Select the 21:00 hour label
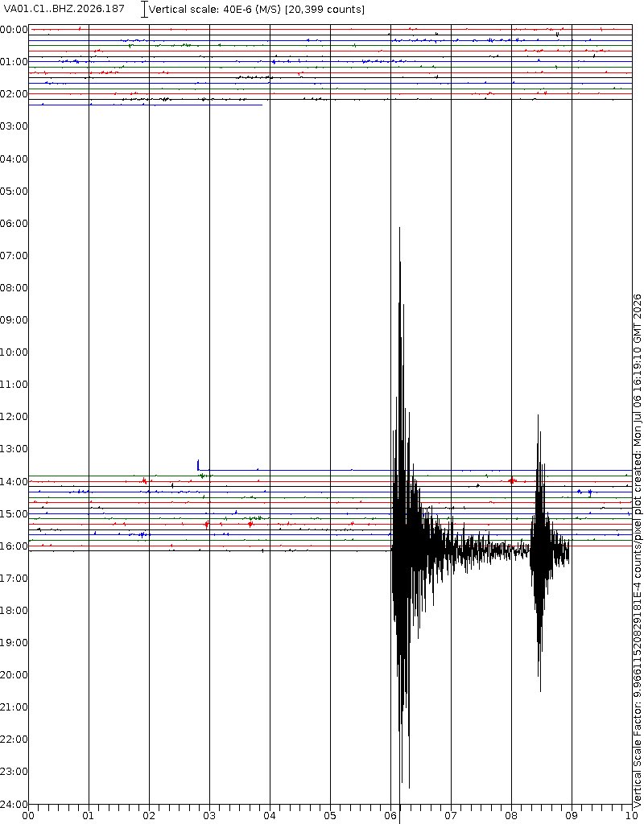The height and width of the screenshot is (824, 644). coord(14,707)
